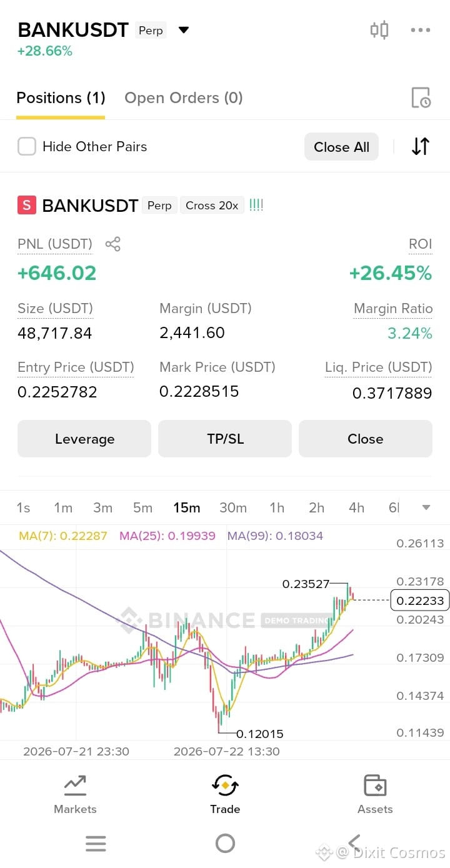Image resolution: width=450 pixels, height=868 pixels.
Task: Enable the Hide Other Pairs checkbox
Action: click(x=26, y=147)
